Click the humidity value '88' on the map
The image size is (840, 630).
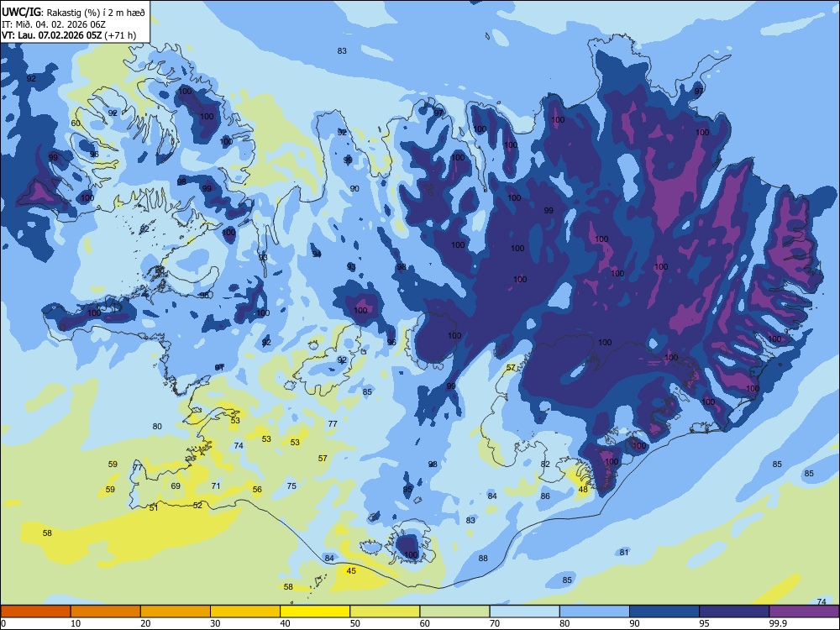(483, 559)
